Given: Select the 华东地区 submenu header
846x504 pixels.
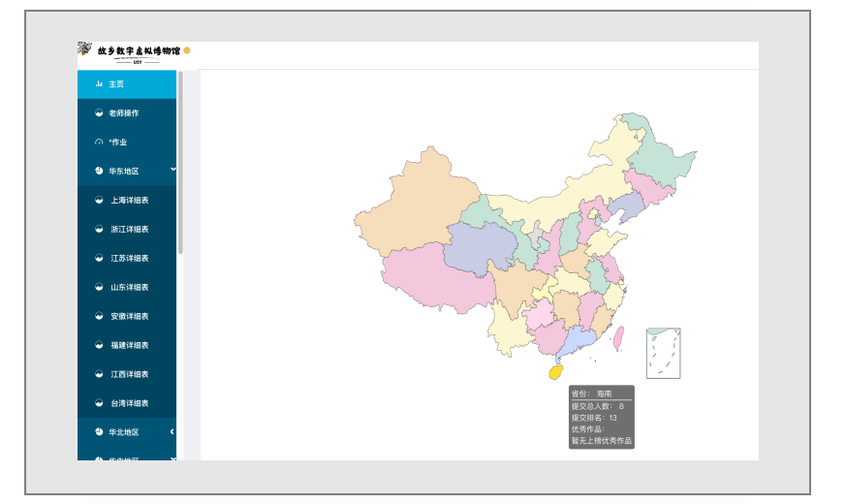Looking at the screenshot, I should coord(127,171).
